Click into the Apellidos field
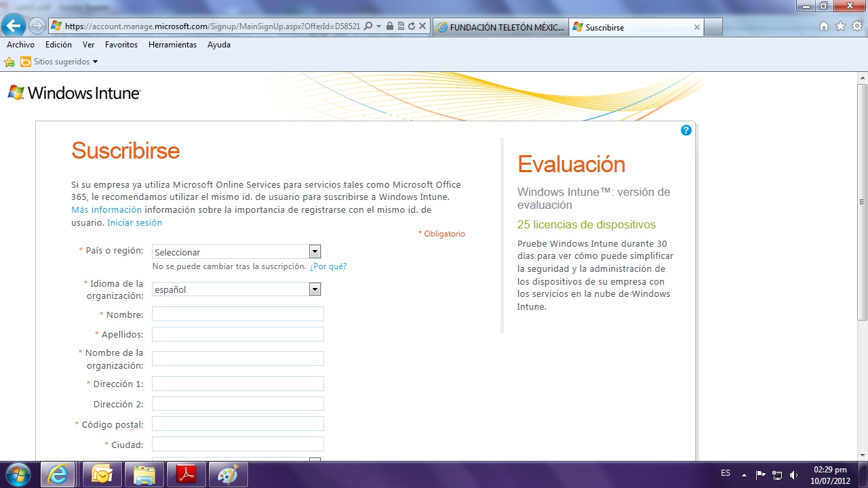The height and width of the screenshot is (488, 868). 238,334
